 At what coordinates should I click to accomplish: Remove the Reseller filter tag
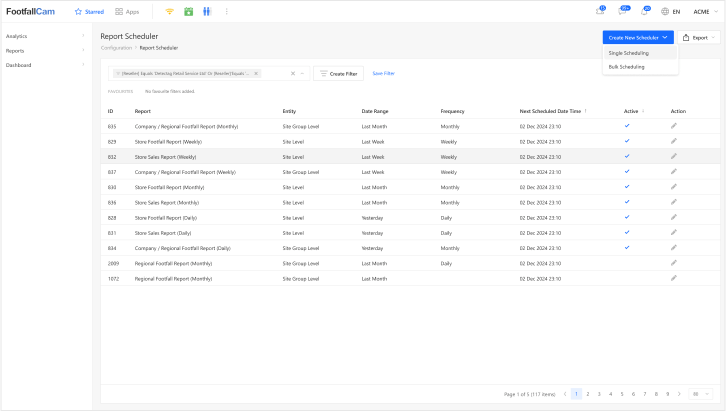[x=256, y=74]
